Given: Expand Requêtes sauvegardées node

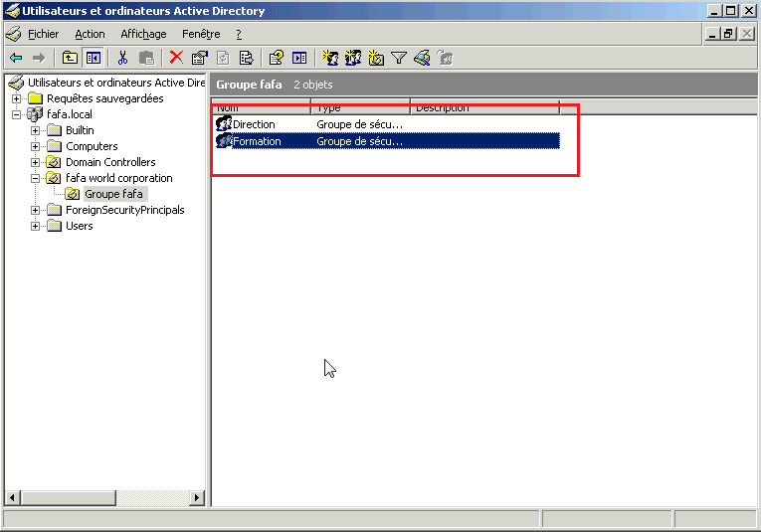Looking at the screenshot, I should [17, 98].
